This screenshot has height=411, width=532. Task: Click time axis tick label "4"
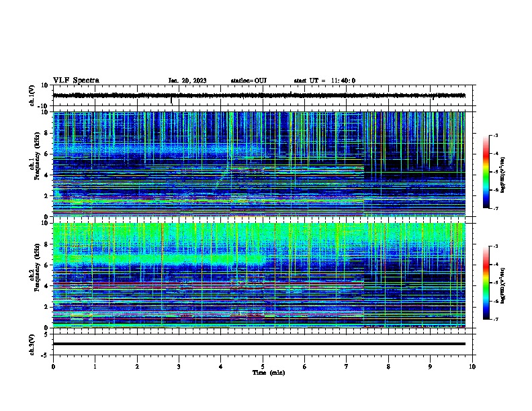coord(221,367)
